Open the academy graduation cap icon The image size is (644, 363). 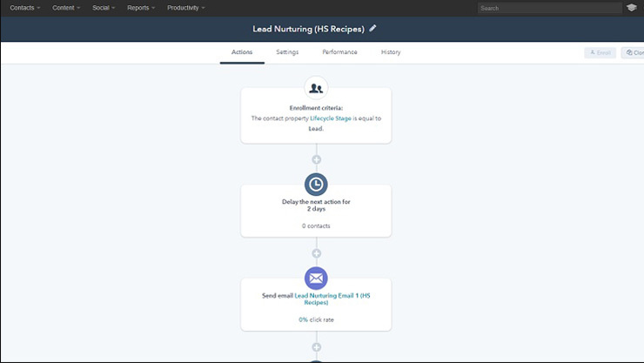click(x=632, y=8)
